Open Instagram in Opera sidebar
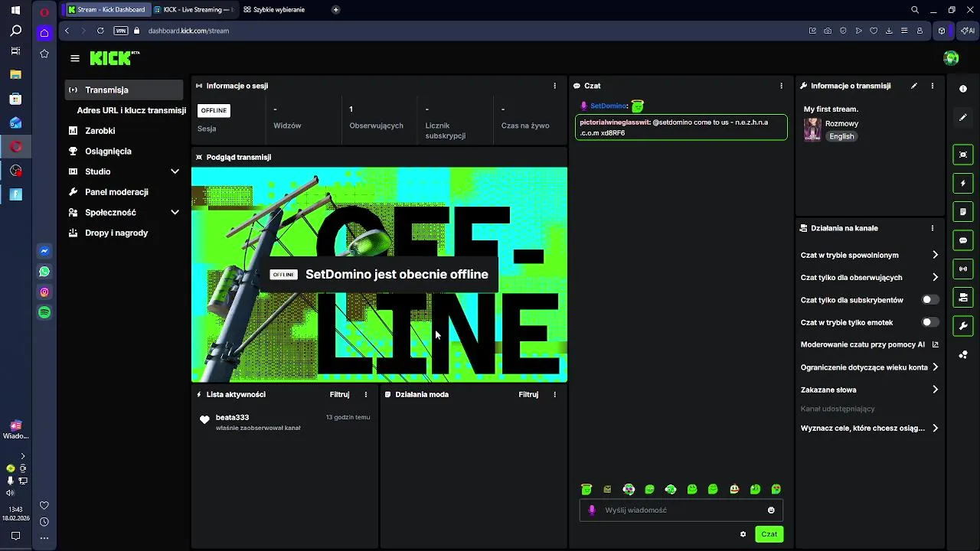Image resolution: width=980 pixels, height=551 pixels. point(44,292)
